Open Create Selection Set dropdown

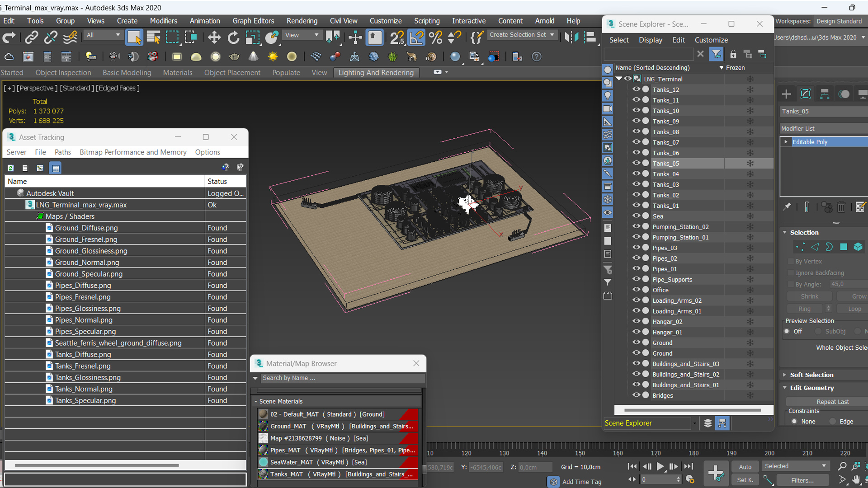pyautogui.click(x=522, y=35)
